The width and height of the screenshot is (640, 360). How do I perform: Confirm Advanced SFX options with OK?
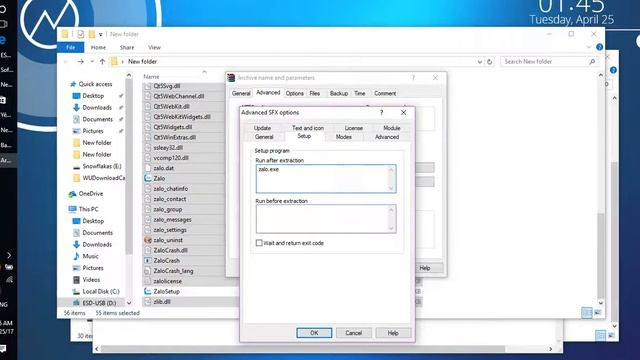[x=314, y=333]
